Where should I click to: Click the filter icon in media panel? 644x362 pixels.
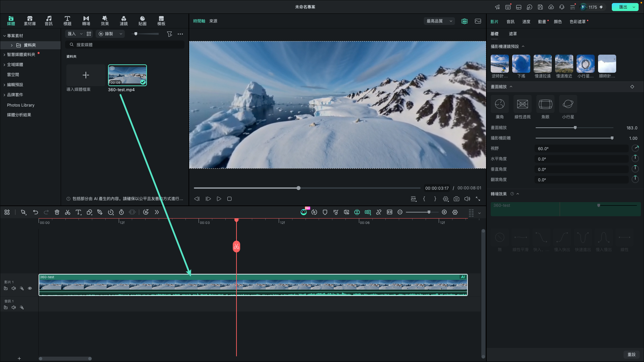pos(169,34)
